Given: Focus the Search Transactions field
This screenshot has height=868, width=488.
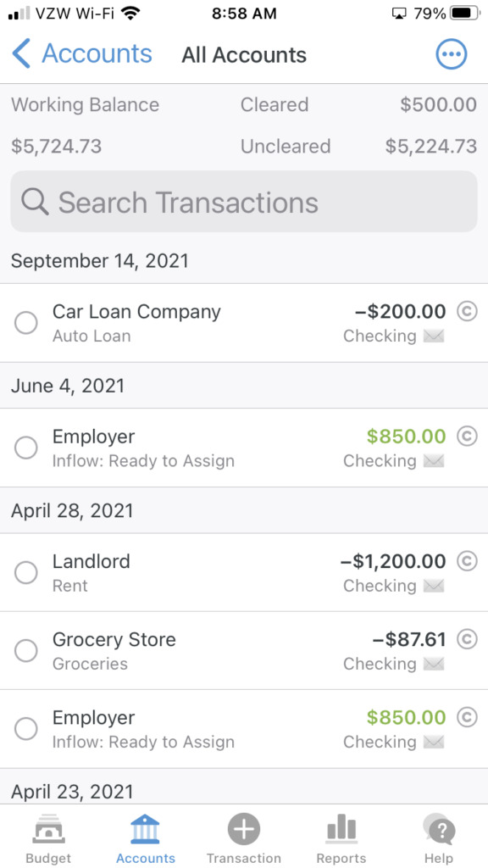Looking at the screenshot, I should [x=244, y=202].
